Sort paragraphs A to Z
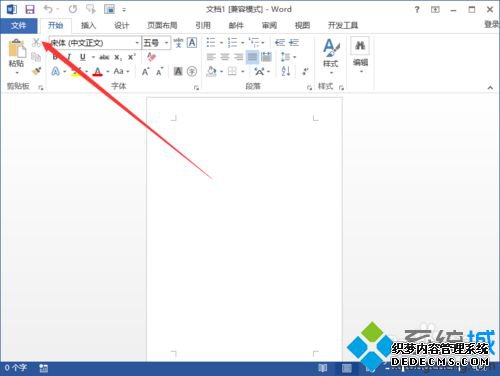The image size is (500, 376). (x=286, y=71)
